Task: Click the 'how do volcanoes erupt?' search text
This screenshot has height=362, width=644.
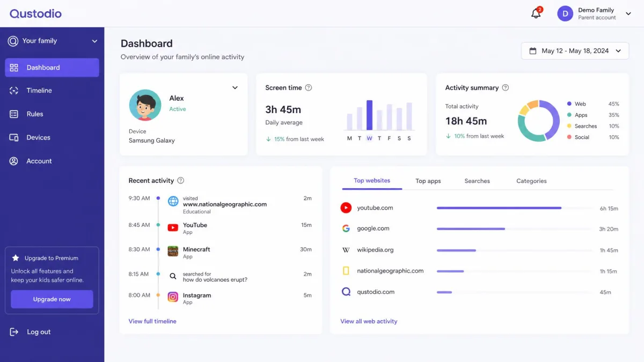Action: coord(215,280)
